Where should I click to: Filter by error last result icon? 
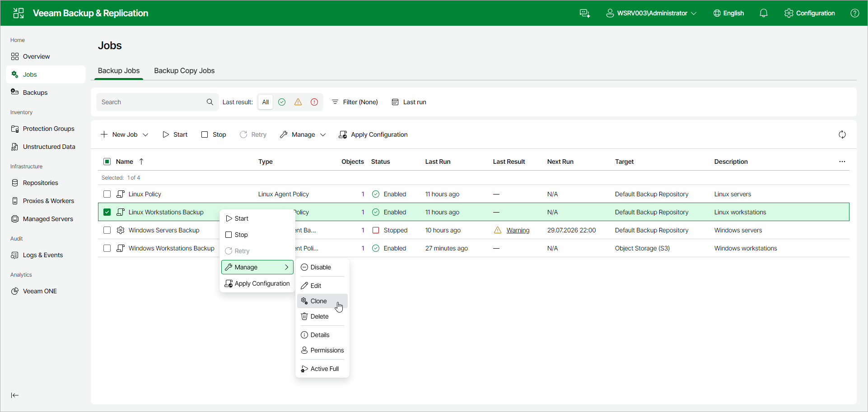point(314,102)
